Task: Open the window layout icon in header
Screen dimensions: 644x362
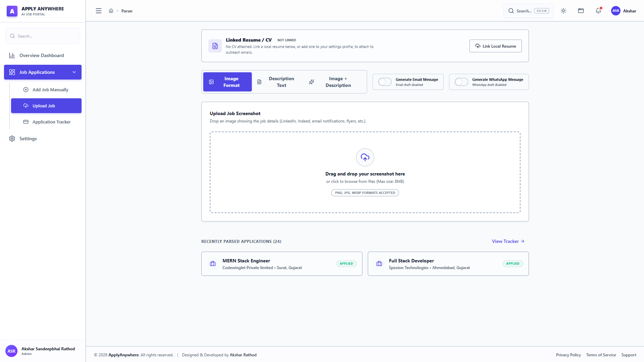Action: click(x=581, y=11)
